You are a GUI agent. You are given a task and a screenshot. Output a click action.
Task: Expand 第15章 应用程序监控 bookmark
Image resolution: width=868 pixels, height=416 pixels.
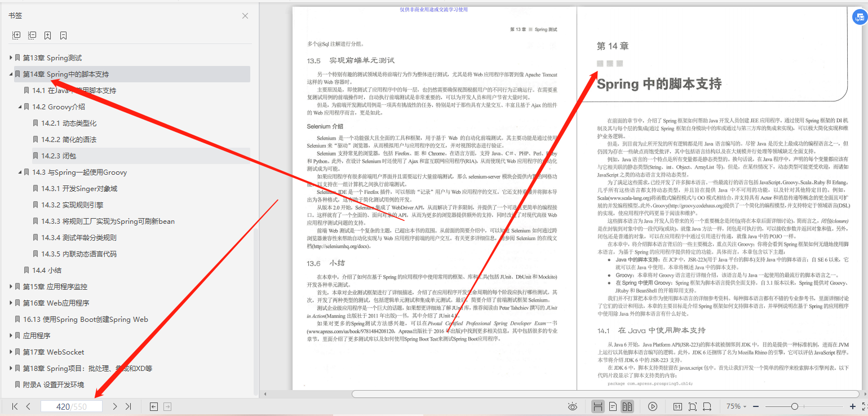(x=11, y=287)
